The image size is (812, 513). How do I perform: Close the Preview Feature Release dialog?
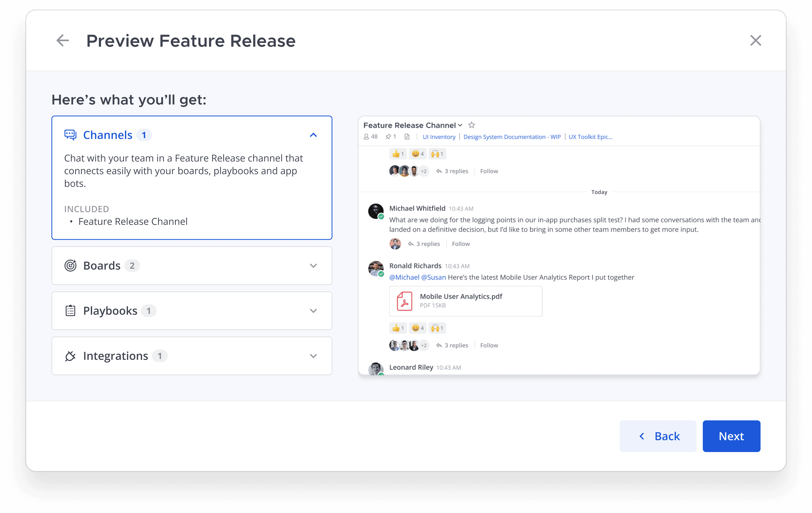755,40
